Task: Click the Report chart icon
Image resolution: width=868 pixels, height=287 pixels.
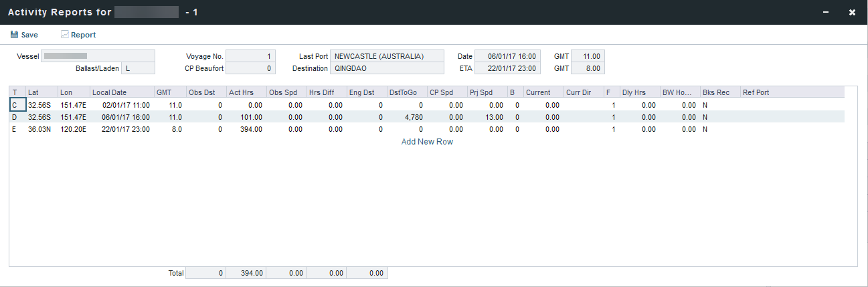Action: pyautogui.click(x=65, y=35)
